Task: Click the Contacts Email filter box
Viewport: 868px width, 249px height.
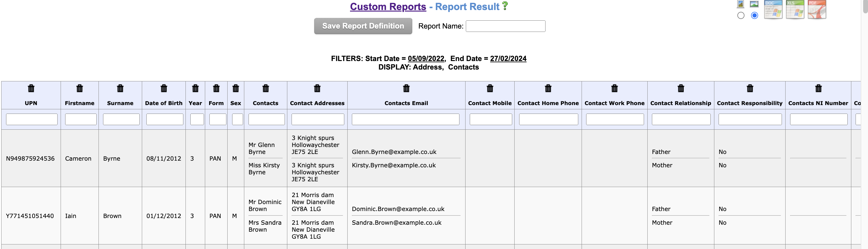Action: click(x=406, y=119)
